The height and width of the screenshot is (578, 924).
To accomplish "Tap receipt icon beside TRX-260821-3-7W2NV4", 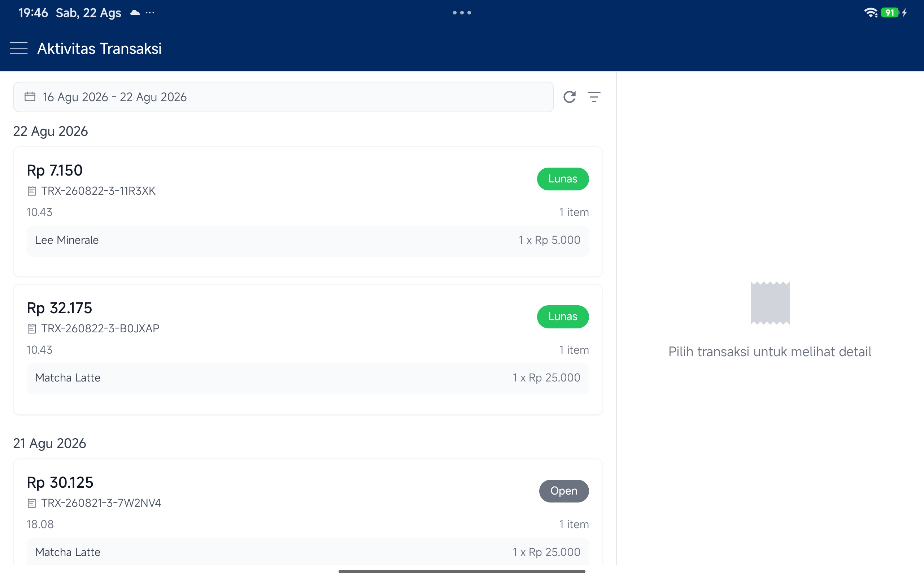I will tap(32, 503).
